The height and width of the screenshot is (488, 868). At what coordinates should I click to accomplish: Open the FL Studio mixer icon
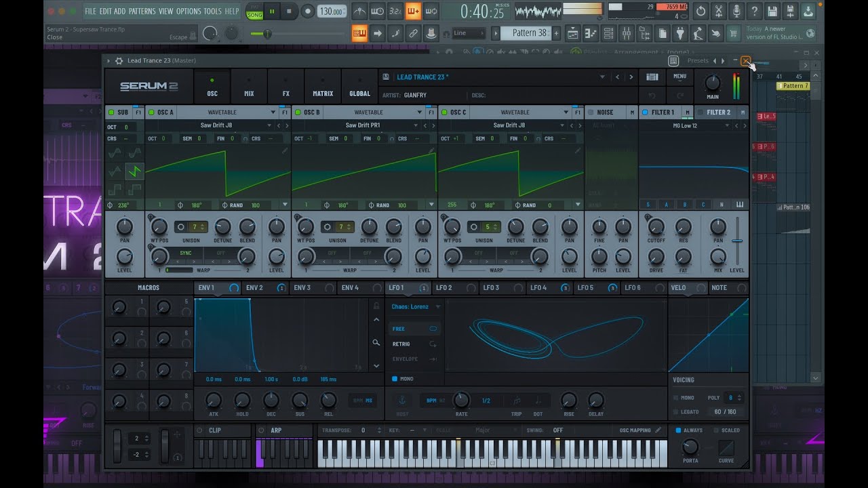click(x=627, y=33)
